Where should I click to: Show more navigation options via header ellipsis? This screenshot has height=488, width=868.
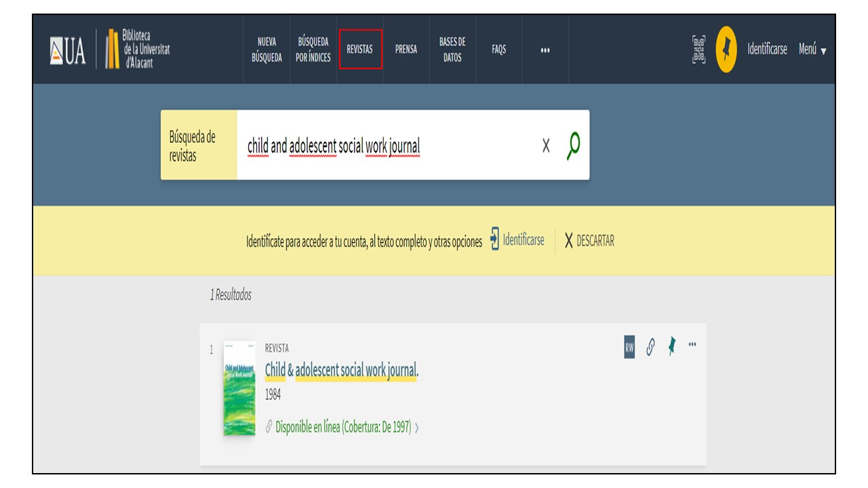point(545,49)
